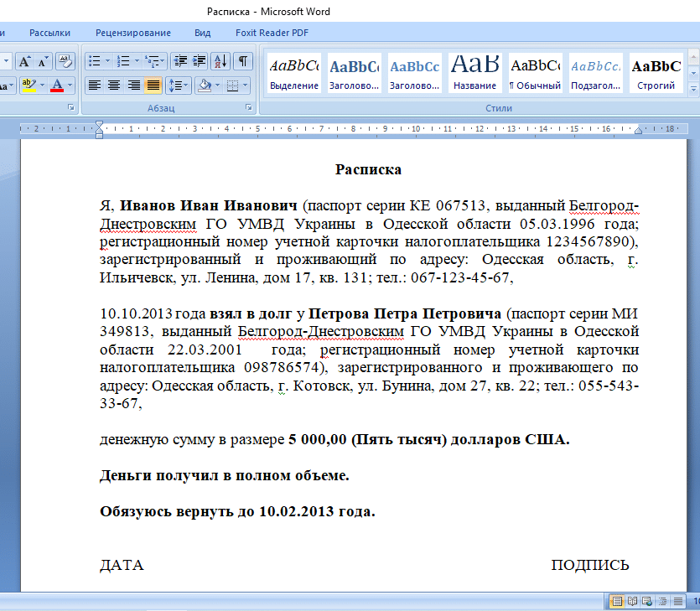This screenshot has width=700, height=611.
Task: Click the numbered list icon
Action: [x=122, y=61]
